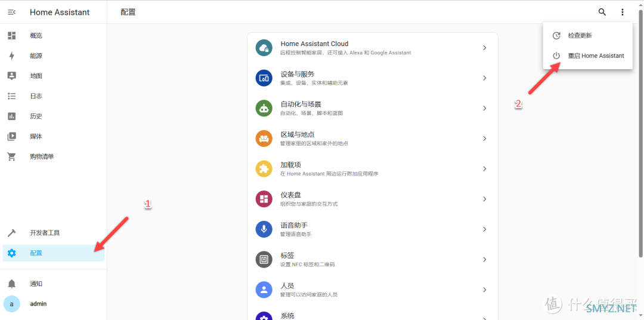Choose 重启 Home Assistant from menu
The width and height of the screenshot is (644, 320).
click(x=587, y=56)
